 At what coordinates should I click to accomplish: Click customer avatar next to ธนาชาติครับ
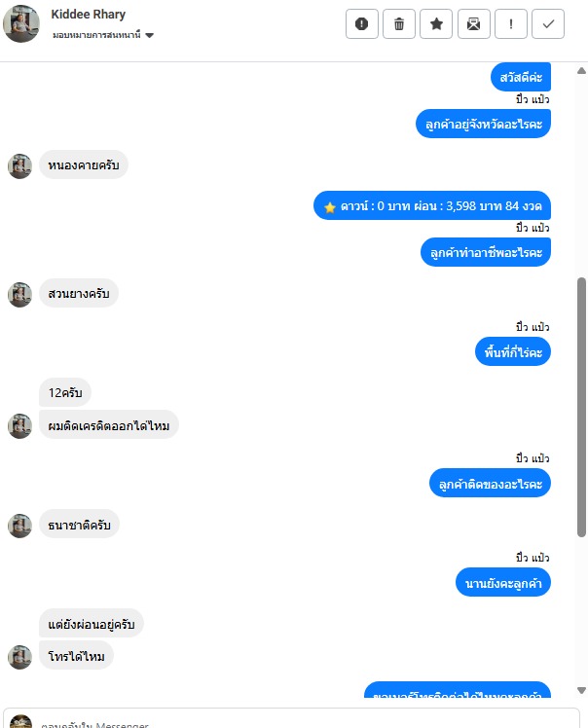coord(20,526)
